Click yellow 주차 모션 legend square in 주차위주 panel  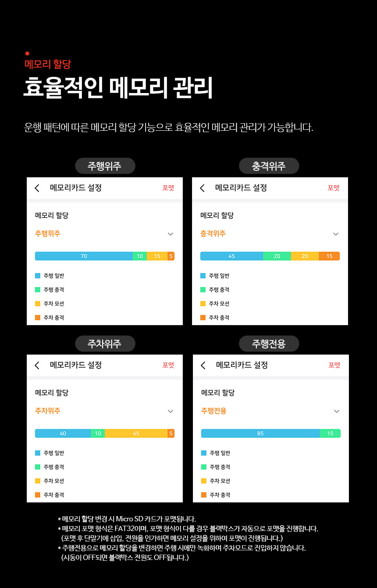(38, 481)
